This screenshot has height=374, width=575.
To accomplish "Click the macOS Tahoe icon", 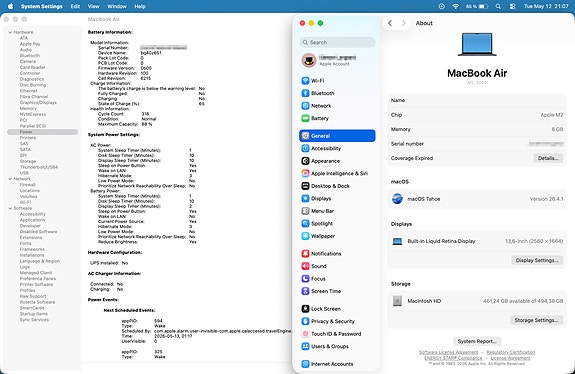I will pyautogui.click(x=397, y=199).
